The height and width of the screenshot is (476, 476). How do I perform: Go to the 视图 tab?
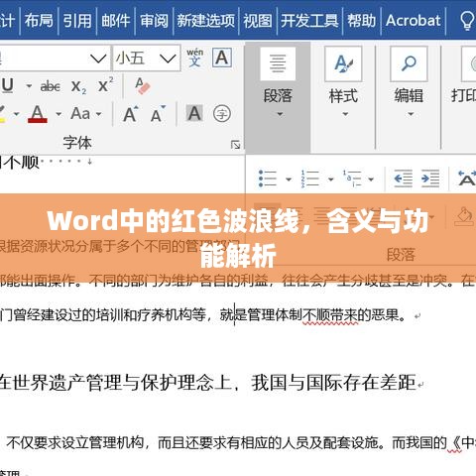point(258,21)
